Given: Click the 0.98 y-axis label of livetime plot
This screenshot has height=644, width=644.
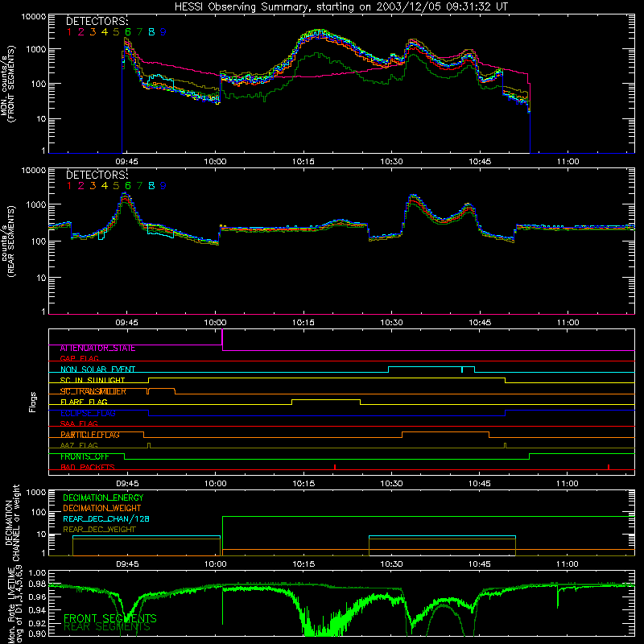Looking at the screenshot, I should tap(37, 584).
